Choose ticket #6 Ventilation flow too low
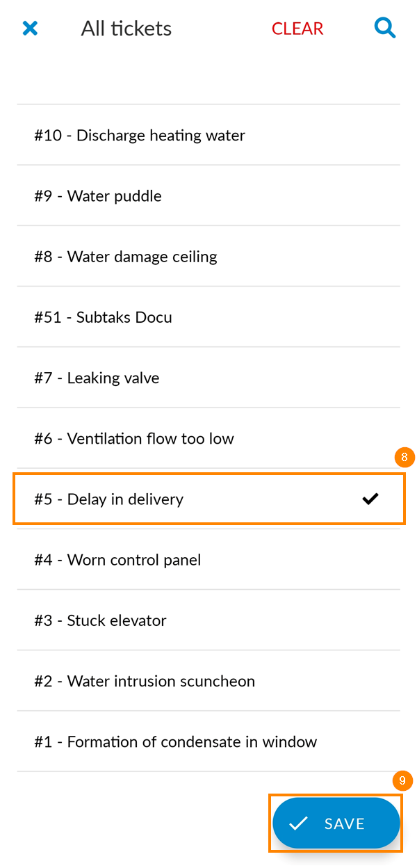Screen dimensions: 417x868 [x=208, y=438]
